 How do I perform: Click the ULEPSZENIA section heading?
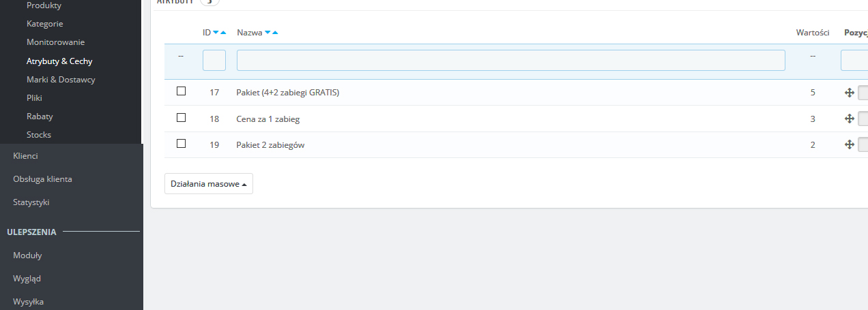coord(32,232)
